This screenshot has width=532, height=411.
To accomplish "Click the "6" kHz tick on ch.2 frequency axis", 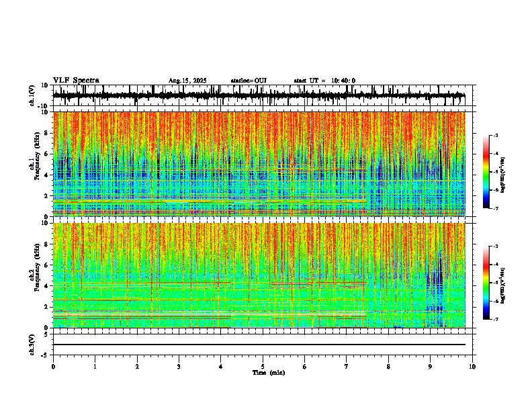I will tap(47, 265).
